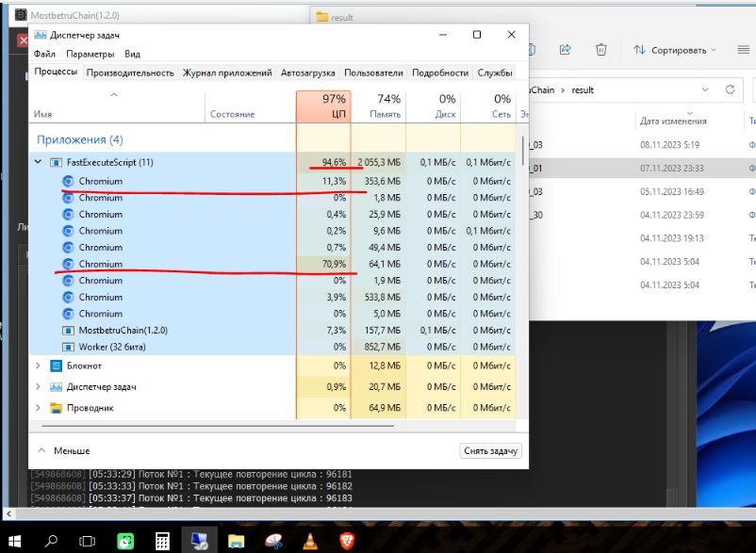Collapse the FastExecuteScript process group
Viewport: 756px width, 553px height.
coord(38,163)
